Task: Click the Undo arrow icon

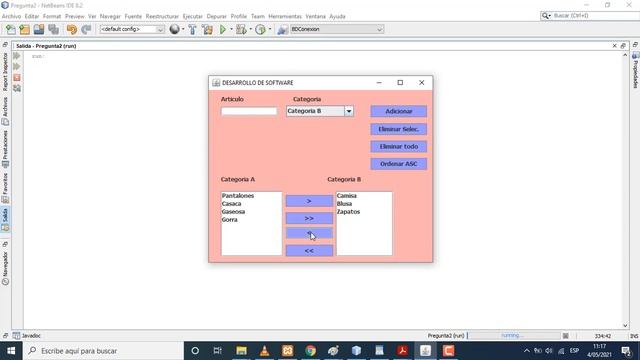Action: [72, 29]
